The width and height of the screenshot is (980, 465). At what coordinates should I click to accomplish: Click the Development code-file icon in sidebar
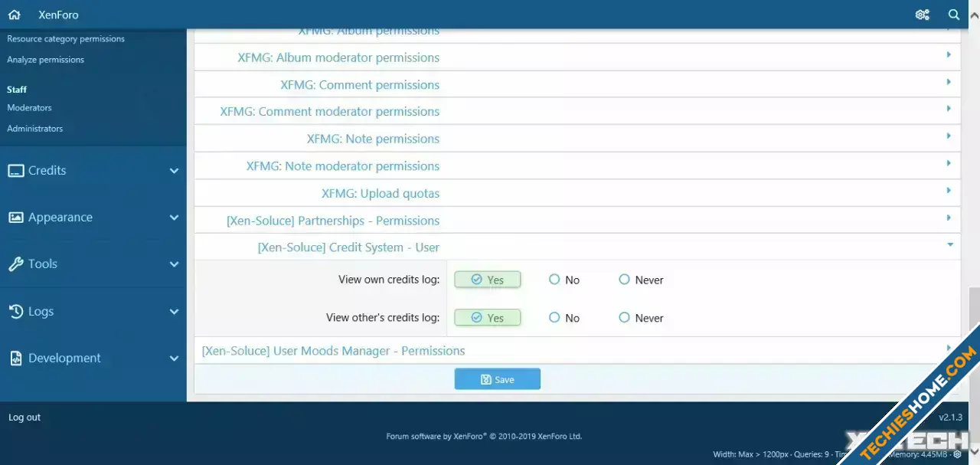(16, 359)
